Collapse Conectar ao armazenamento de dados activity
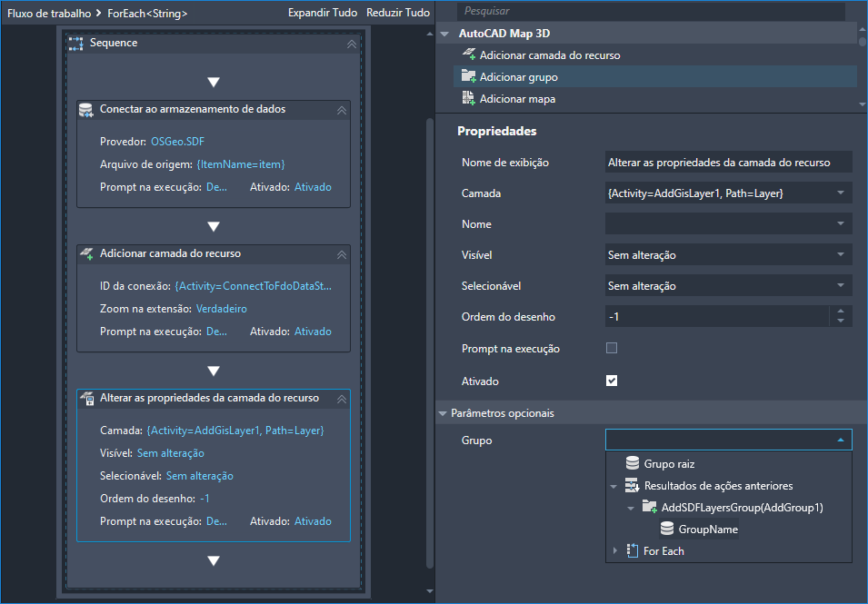868x604 pixels. (x=342, y=111)
